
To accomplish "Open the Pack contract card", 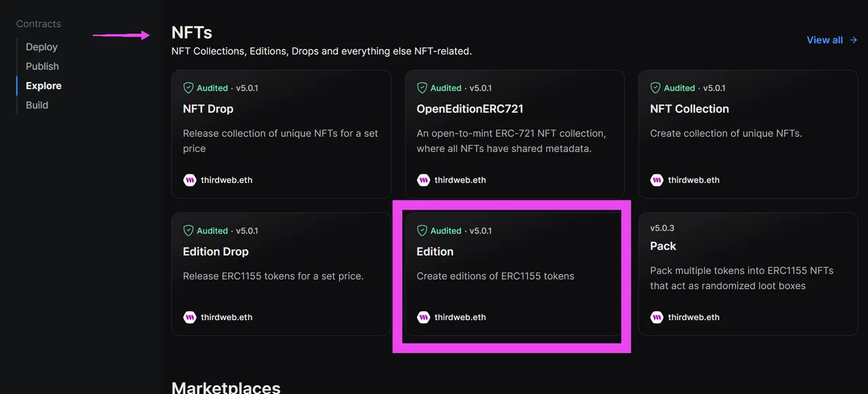I will [748, 274].
